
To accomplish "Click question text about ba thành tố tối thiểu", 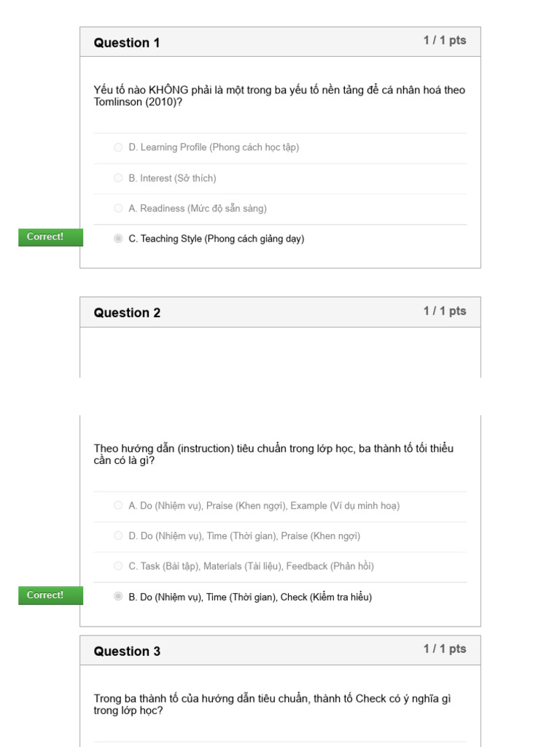I will pos(274,454).
